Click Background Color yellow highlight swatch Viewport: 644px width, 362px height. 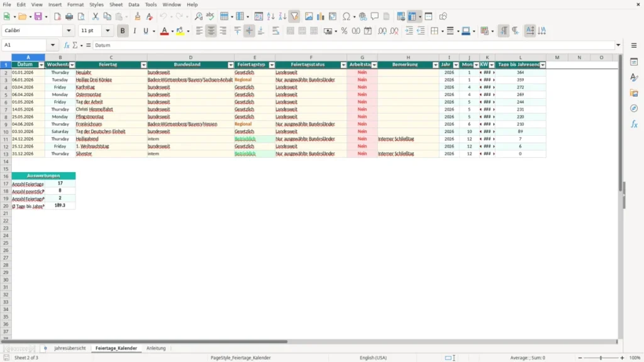(180, 31)
